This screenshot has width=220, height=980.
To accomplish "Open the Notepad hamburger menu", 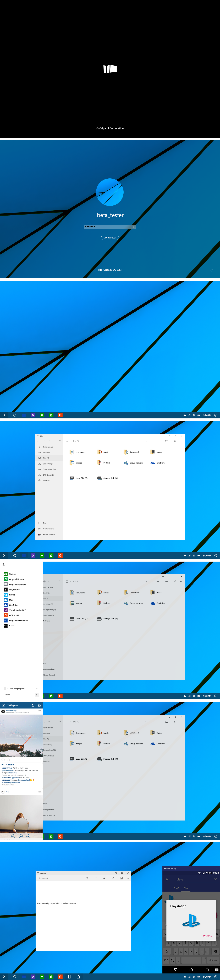I will click(38, 873).
